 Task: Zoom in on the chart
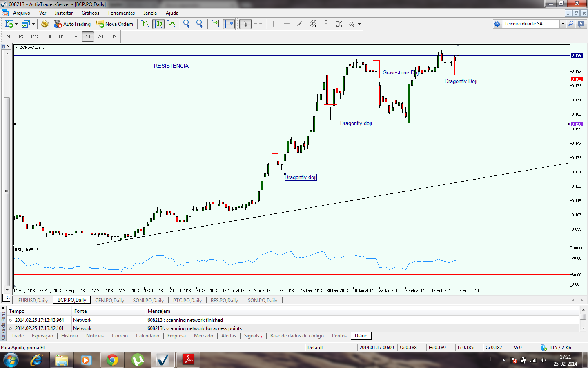click(x=187, y=24)
